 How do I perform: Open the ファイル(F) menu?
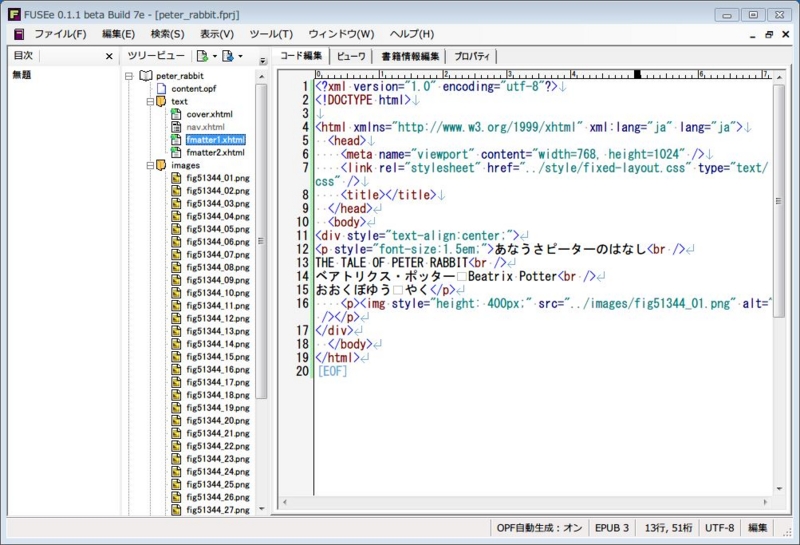point(60,34)
